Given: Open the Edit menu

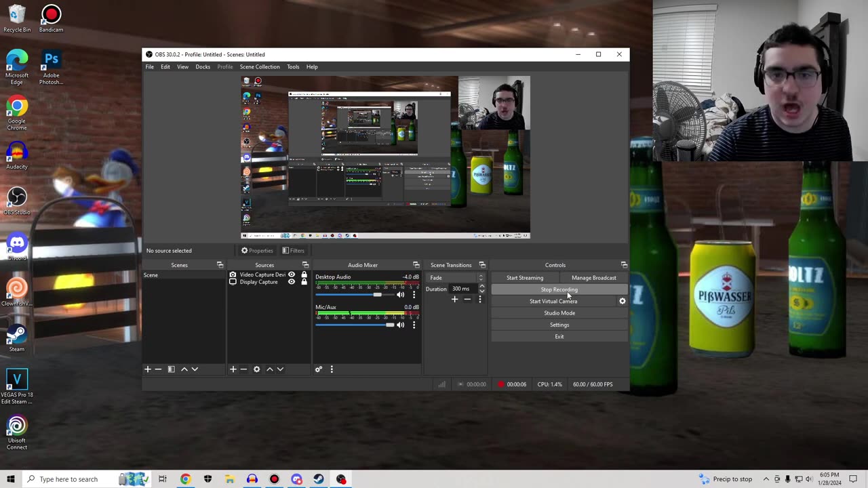Looking at the screenshot, I should coord(165,66).
